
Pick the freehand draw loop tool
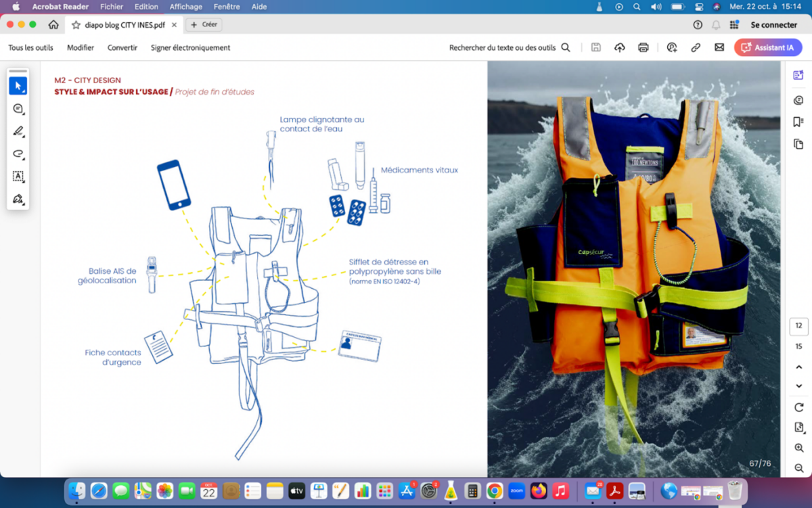(18, 154)
